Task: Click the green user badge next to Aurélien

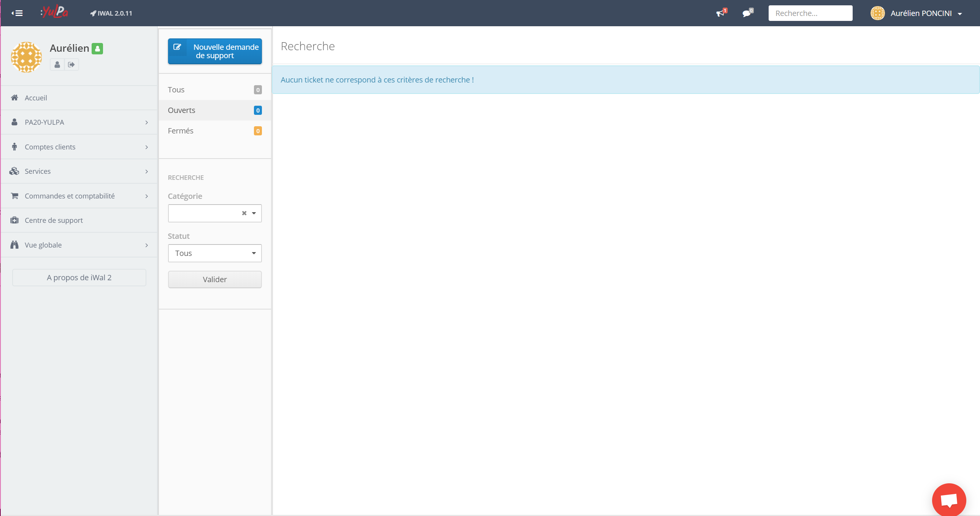Action: coord(97,48)
